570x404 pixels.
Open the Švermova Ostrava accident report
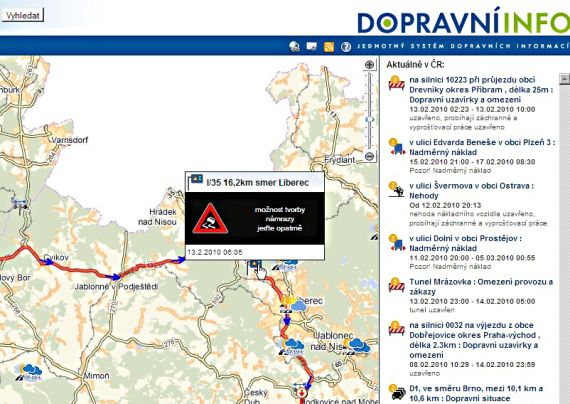(x=471, y=191)
